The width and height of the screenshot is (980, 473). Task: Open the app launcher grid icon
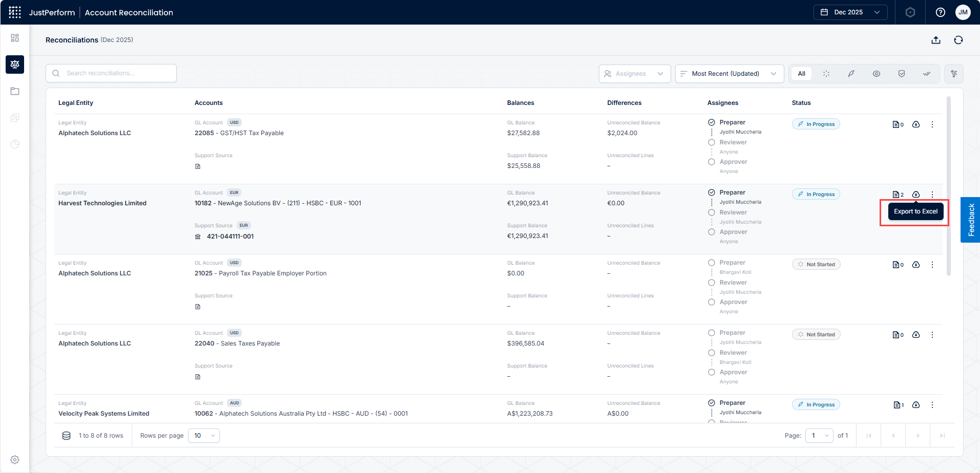[x=15, y=12]
